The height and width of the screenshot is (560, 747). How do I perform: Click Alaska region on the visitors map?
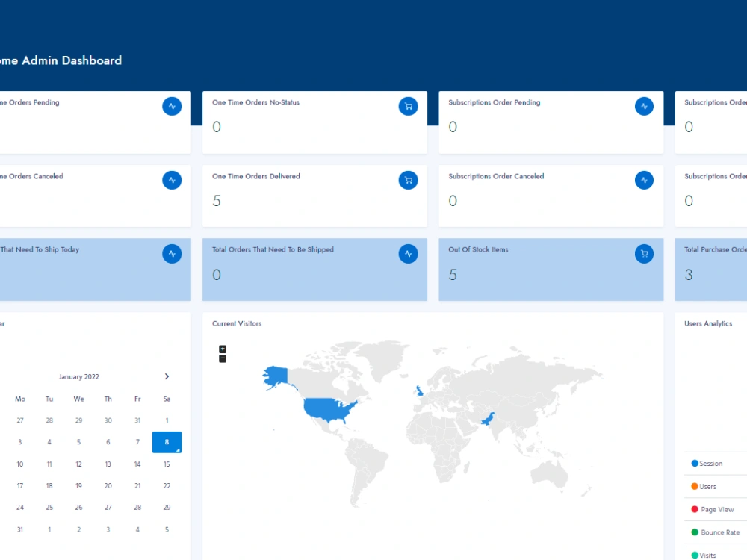tap(276, 376)
